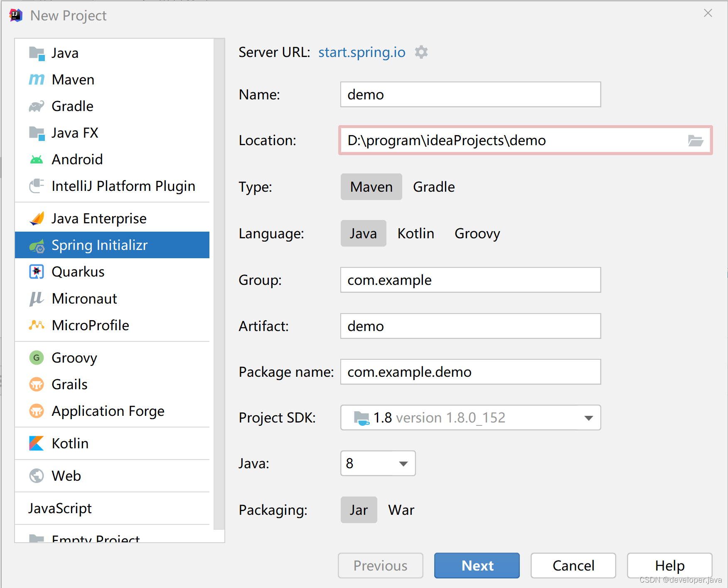Choose Kotlin as the language

click(416, 233)
